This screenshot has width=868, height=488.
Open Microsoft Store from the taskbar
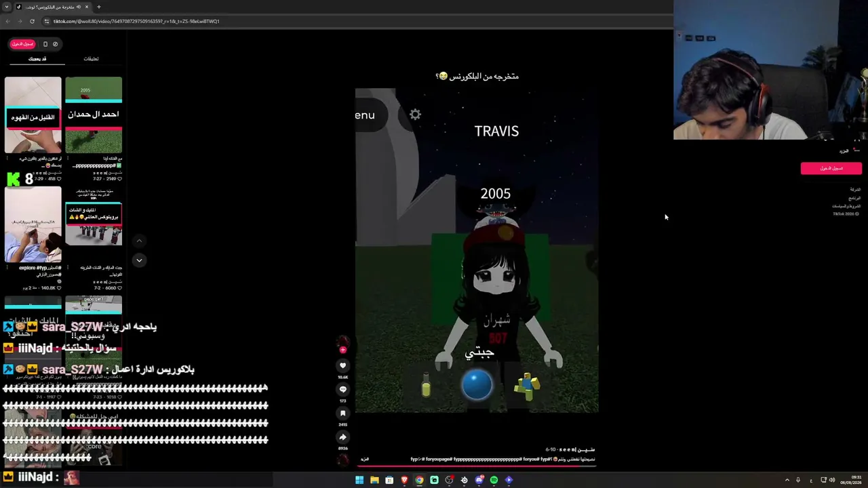click(389, 480)
